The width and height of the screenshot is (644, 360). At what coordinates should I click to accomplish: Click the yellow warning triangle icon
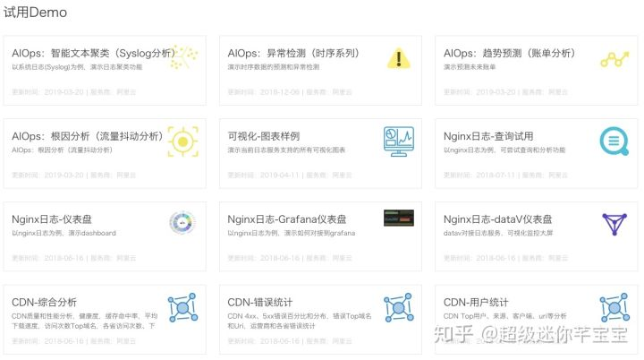(398, 58)
